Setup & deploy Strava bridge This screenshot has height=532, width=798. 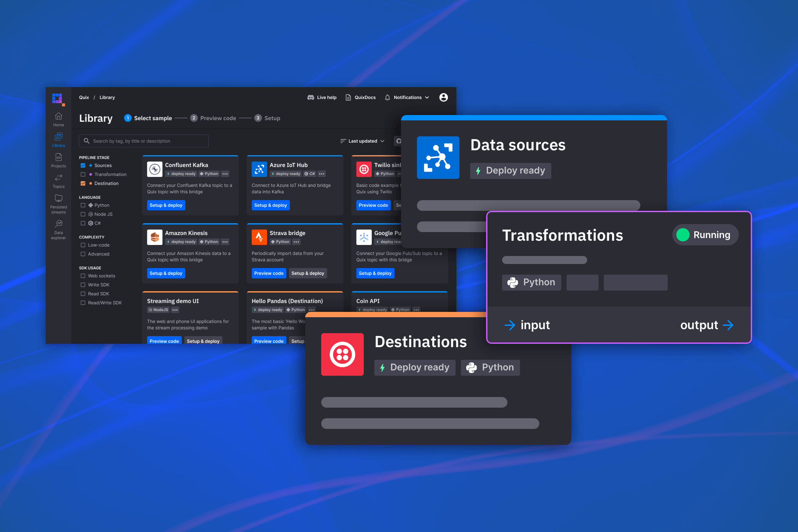click(308, 273)
